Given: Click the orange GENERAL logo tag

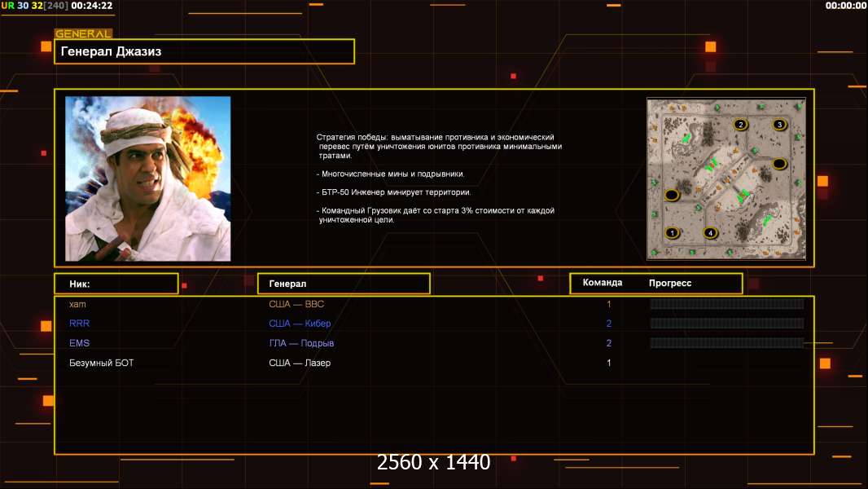Looking at the screenshot, I should (82, 33).
